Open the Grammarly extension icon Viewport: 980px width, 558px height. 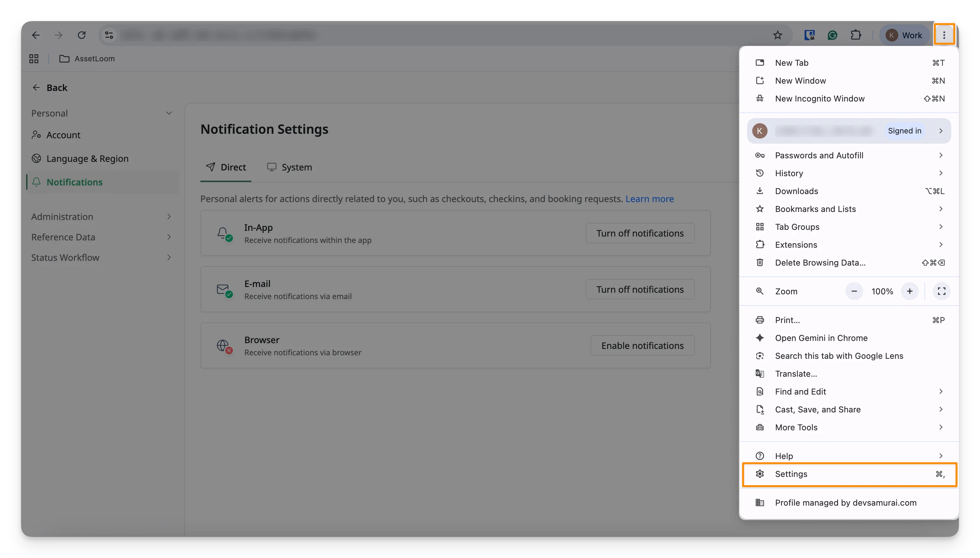[832, 35]
